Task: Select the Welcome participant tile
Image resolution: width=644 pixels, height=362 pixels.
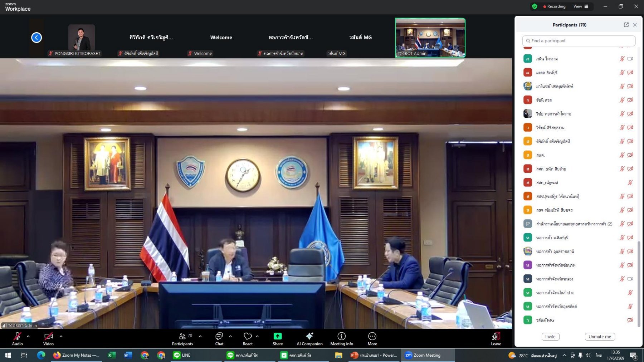Action: (x=221, y=38)
